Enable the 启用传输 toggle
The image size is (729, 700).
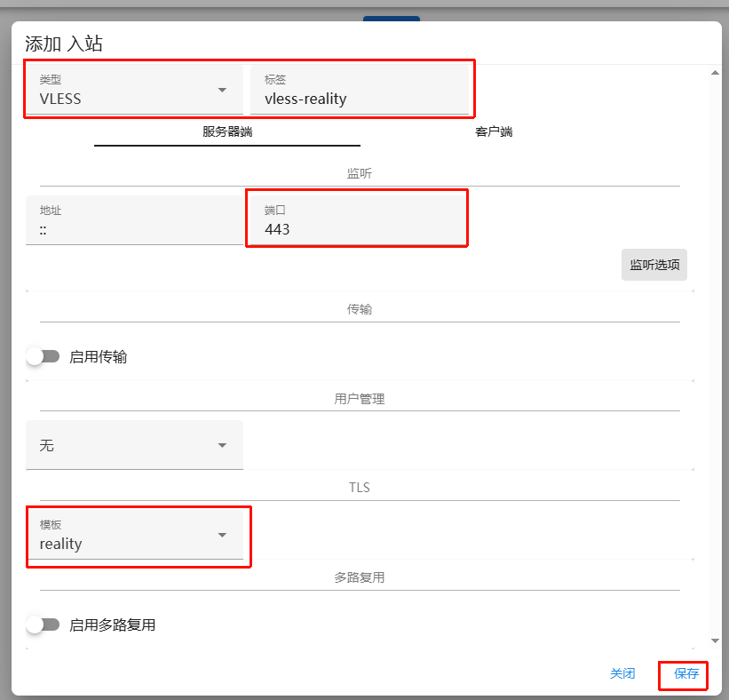tap(43, 356)
